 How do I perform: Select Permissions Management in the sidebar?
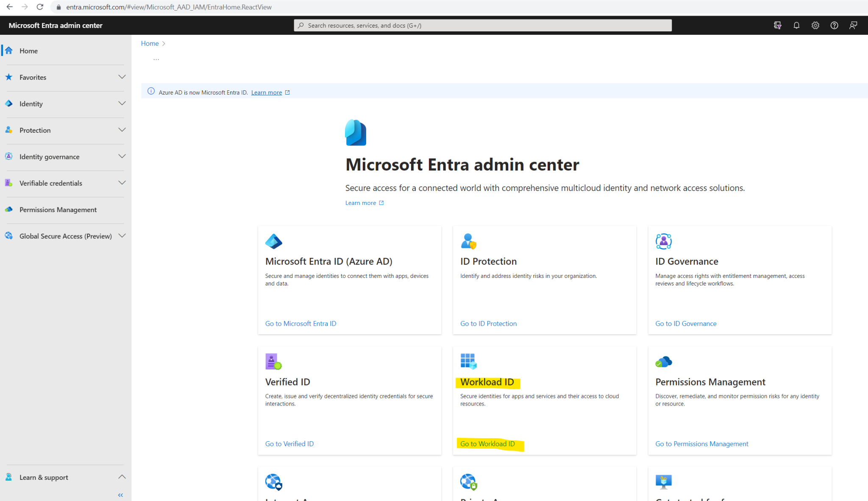58,210
